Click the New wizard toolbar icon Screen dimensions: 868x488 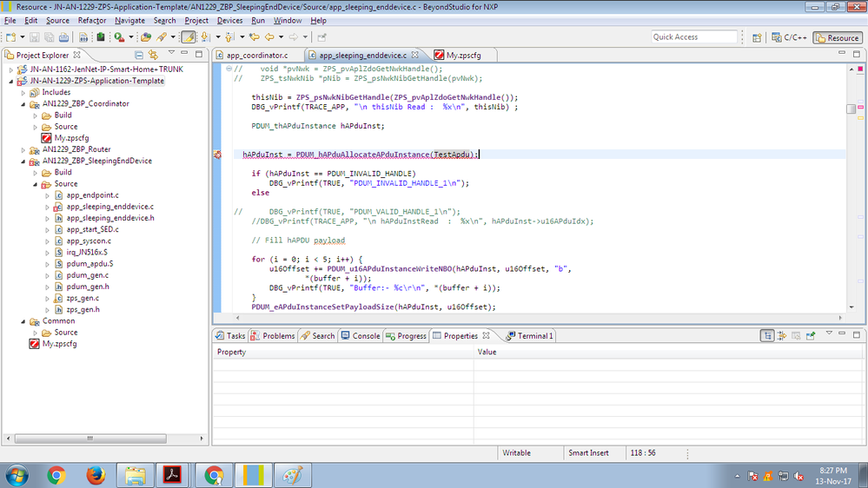click(10, 37)
